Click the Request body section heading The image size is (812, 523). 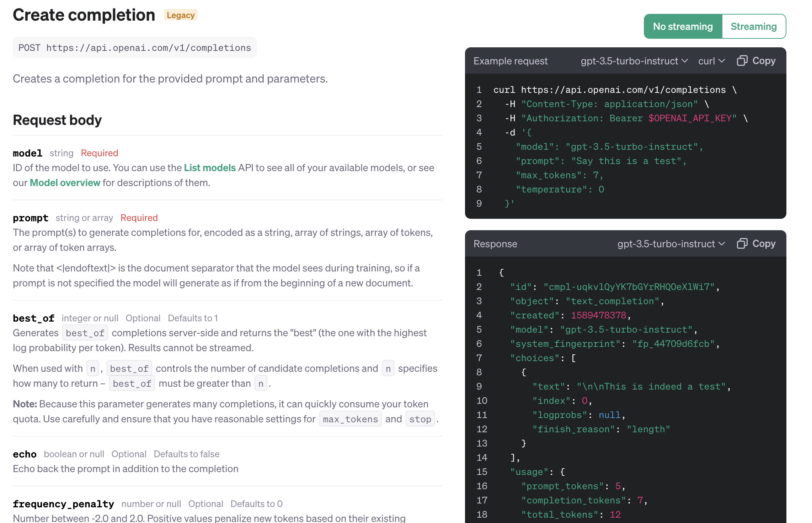point(57,120)
